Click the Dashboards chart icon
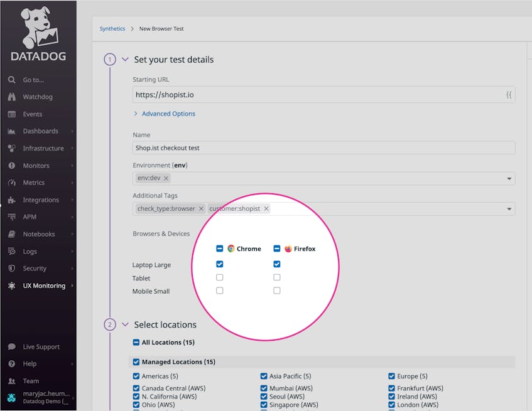Image resolution: width=532 pixels, height=411 pixels. click(11, 131)
